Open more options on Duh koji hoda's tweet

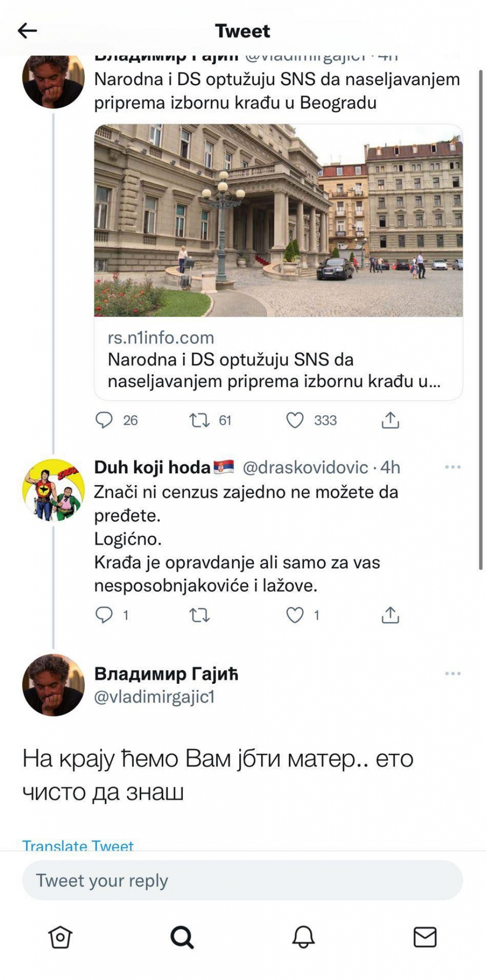[452, 467]
